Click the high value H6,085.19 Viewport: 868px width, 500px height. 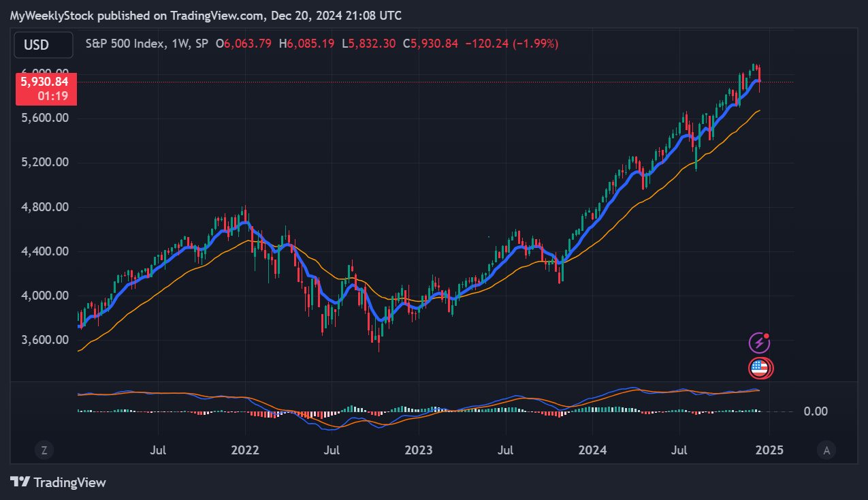(306, 44)
